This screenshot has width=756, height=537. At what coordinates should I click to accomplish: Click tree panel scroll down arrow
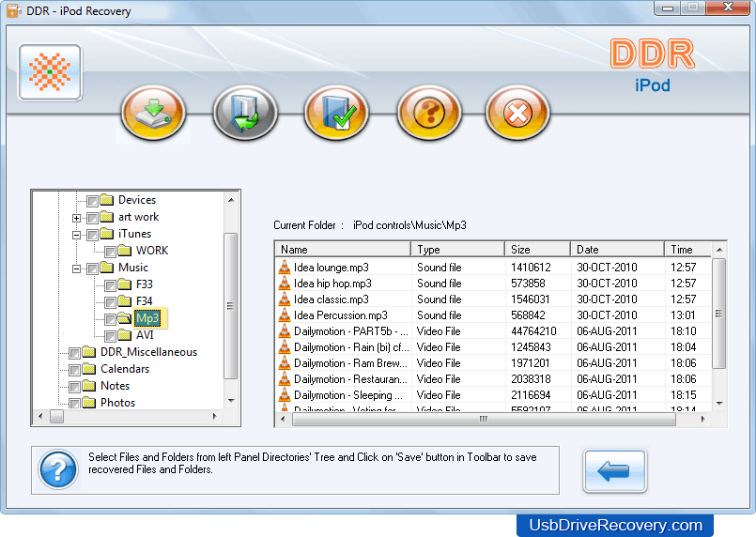(231, 401)
